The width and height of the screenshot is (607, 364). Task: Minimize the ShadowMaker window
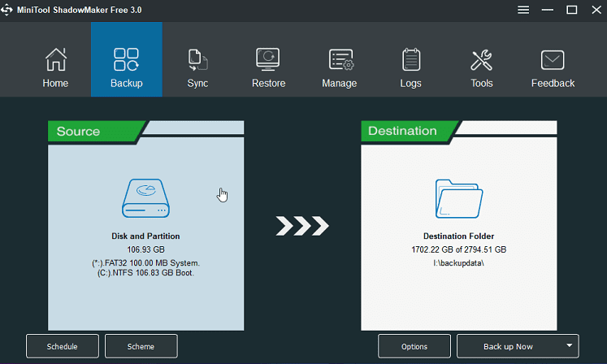click(x=548, y=10)
